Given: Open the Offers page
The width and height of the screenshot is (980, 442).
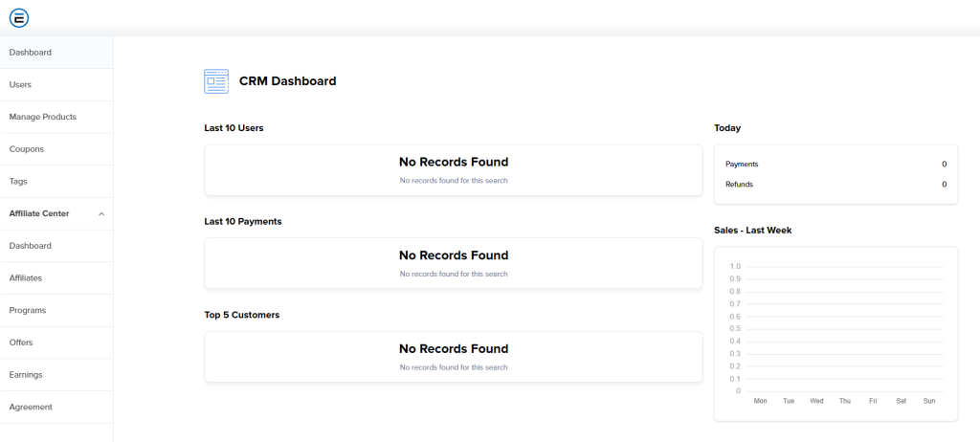Looking at the screenshot, I should [56, 343].
